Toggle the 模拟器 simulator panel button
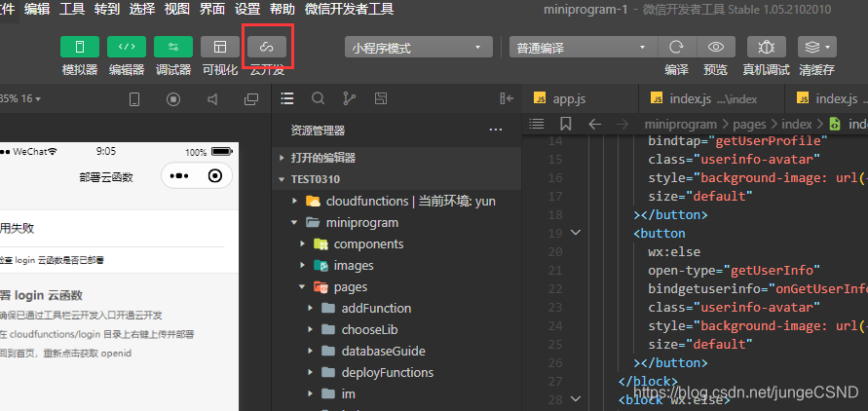The width and height of the screenshot is (868, 411). [80, 47]
